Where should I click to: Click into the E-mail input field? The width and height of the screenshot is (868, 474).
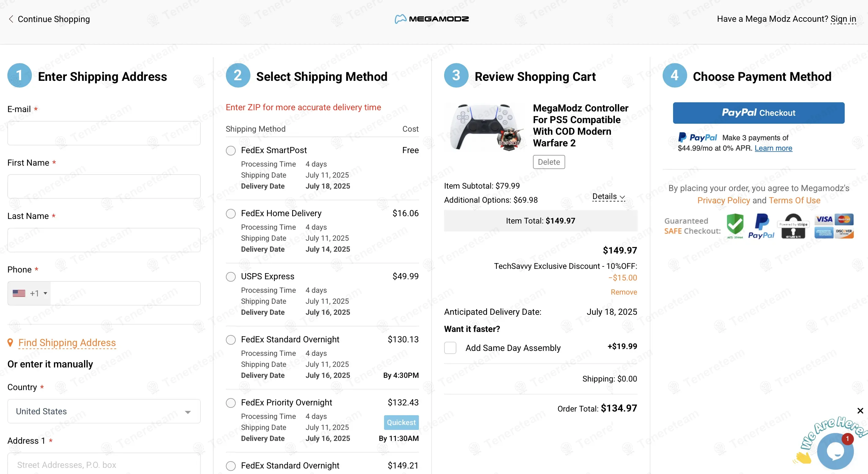[x=104, y=133]
